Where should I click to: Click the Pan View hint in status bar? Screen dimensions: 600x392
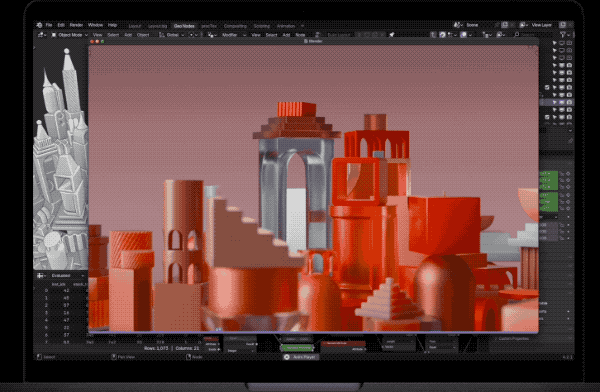(x=123, y=357)
